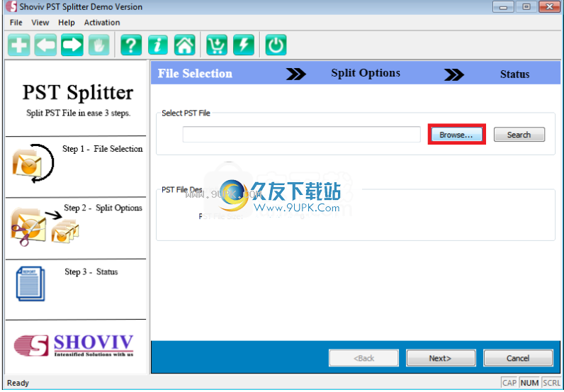Viewport: 564px width, 392px height.
Task: Click the 'Select PST File' group label
Action: [x=186, y=113]
